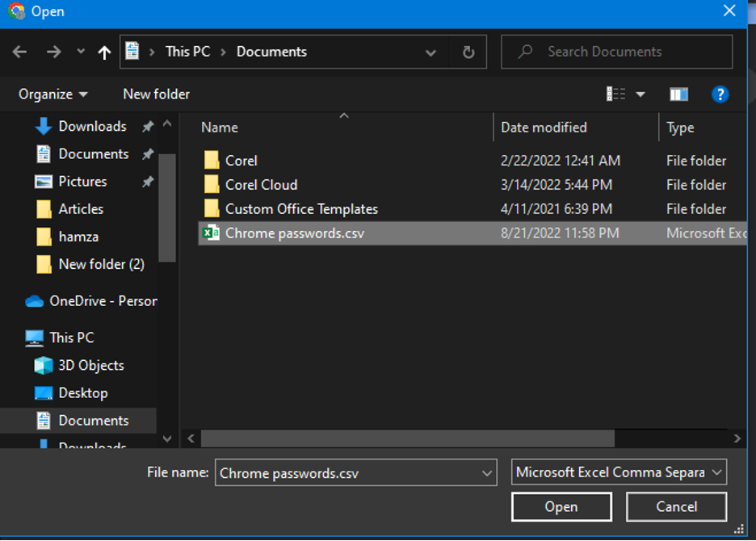
Task: Click the address bar folder icon
Action: (x=132, y=51)
